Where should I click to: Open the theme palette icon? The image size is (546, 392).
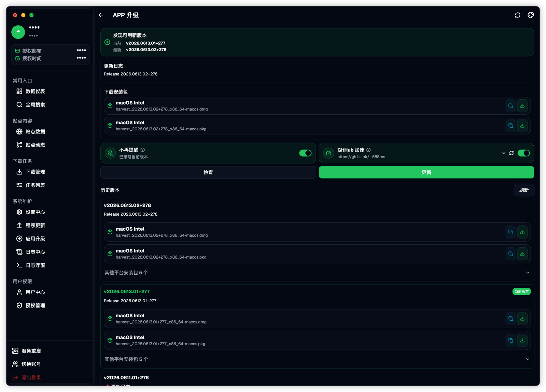point(531,15)
